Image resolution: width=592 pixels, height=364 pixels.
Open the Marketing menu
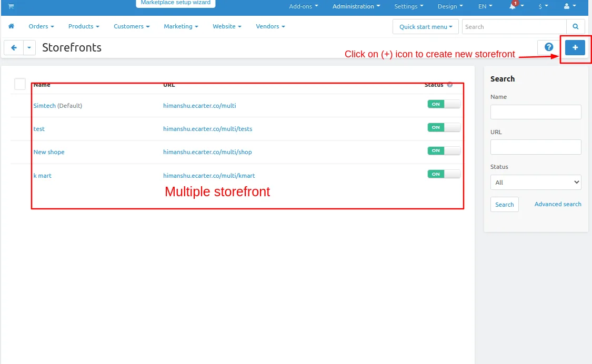181,26
